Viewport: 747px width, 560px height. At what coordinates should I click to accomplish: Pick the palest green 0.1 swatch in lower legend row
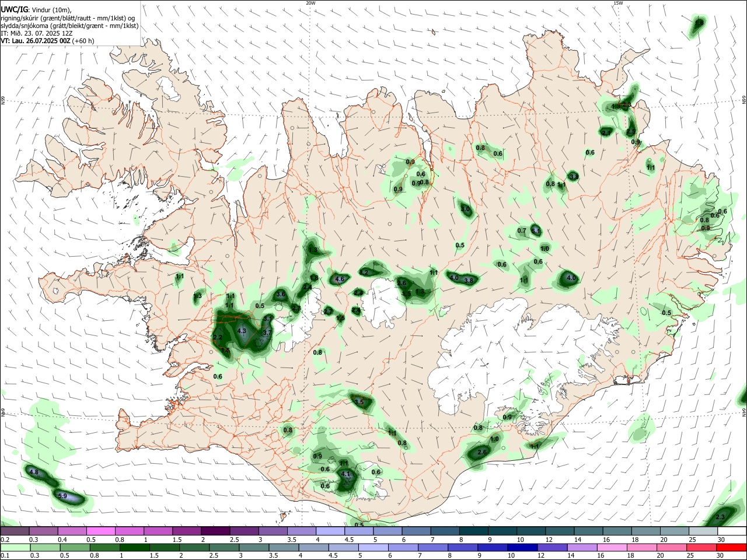pos(15,548)
